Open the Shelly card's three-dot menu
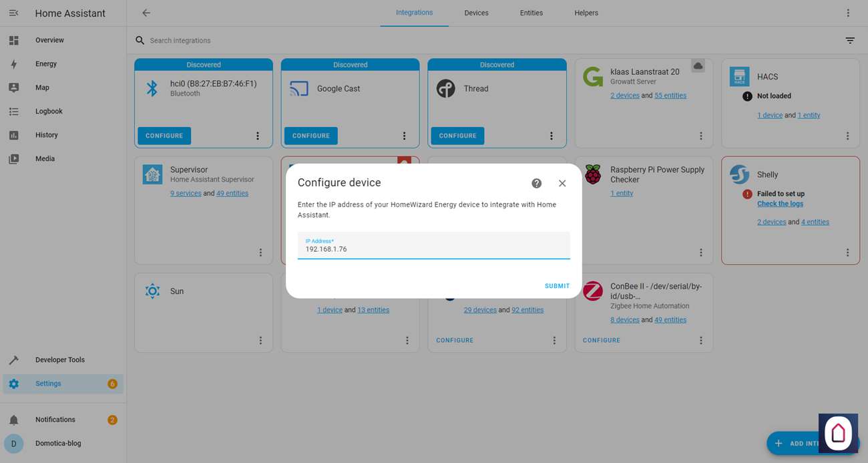 [848, 253]
